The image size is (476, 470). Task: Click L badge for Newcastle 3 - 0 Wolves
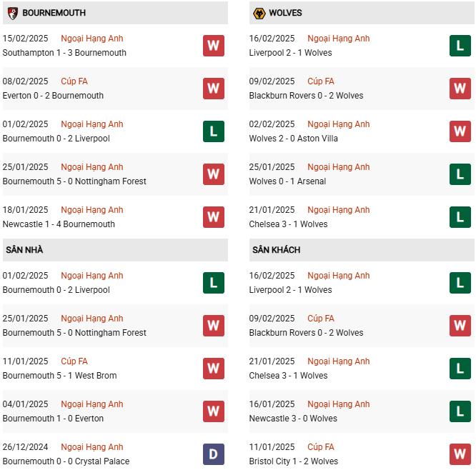460,411
